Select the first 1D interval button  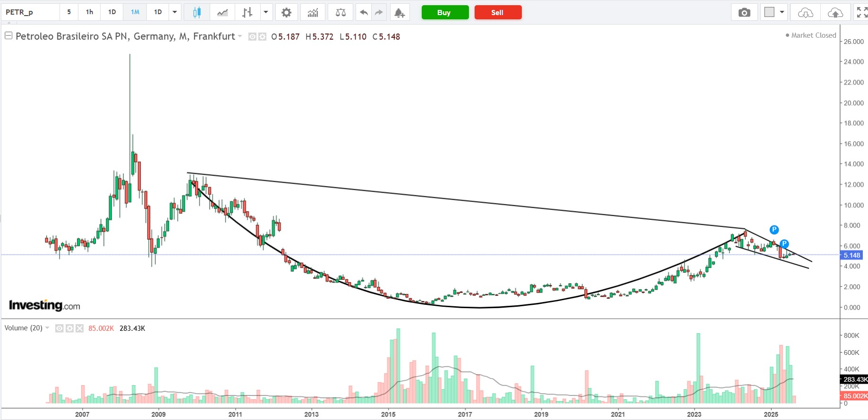[x=112, y=12]
